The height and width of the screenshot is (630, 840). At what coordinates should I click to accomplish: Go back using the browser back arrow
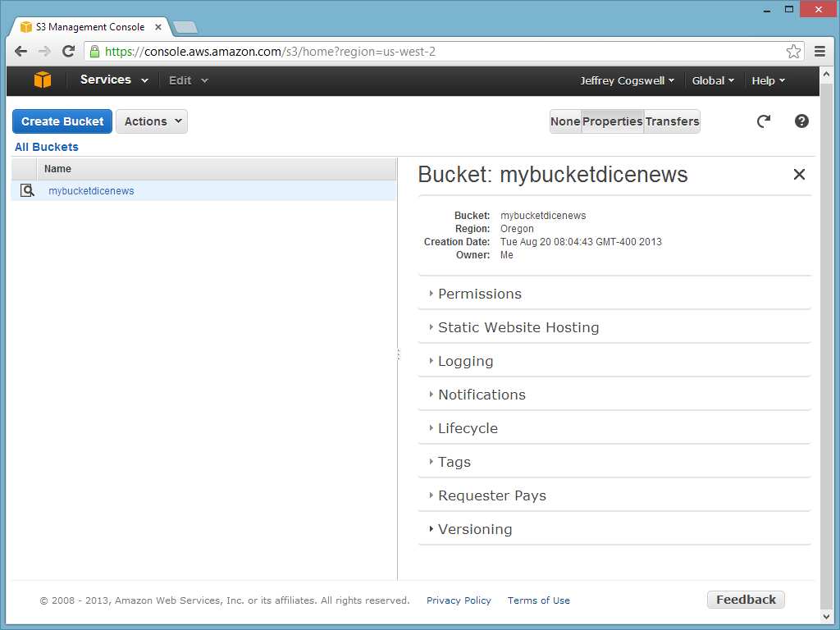(21, 52)
